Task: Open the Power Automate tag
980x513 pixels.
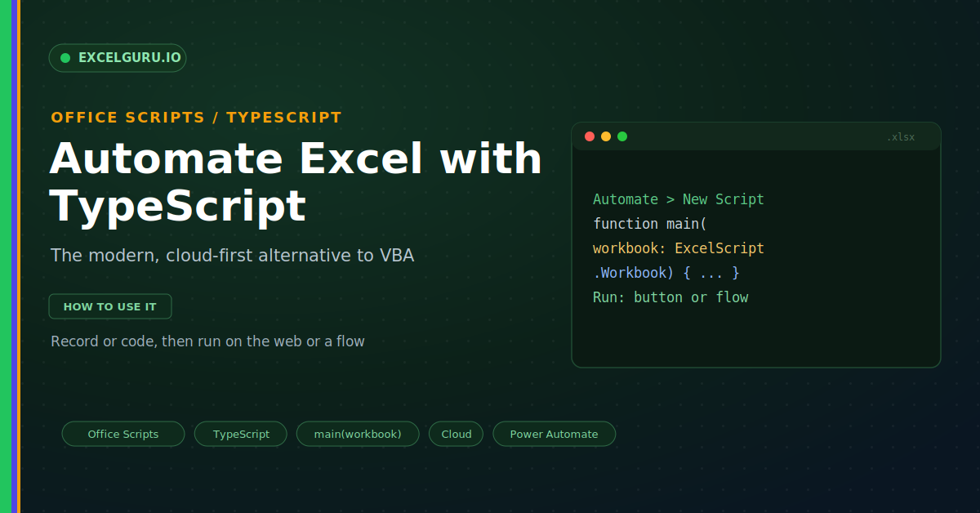Action: pyautogui.click(x=554, y=434)
